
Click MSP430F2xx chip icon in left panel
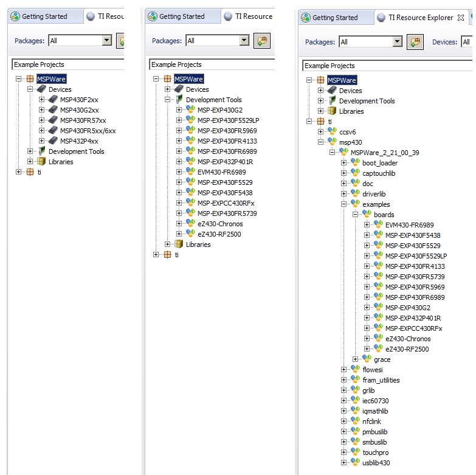click(53, 99)
